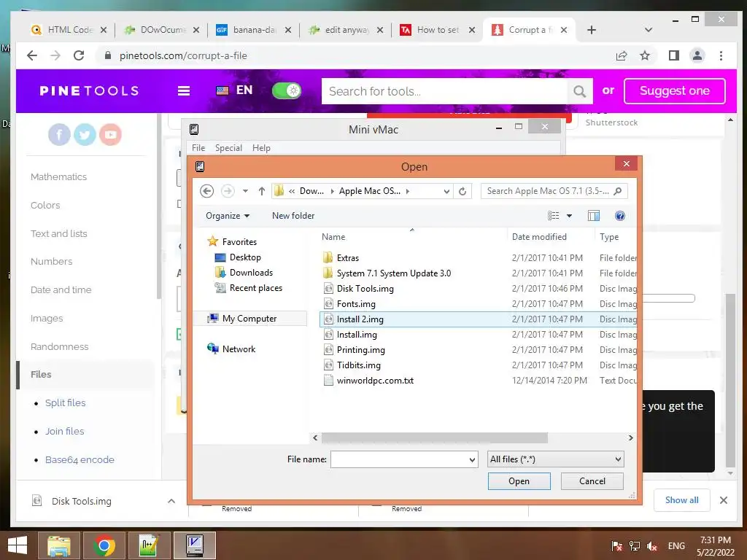Toggle the PineTools light/dark mode switch

pyautogui.click(x=286, y=90)
